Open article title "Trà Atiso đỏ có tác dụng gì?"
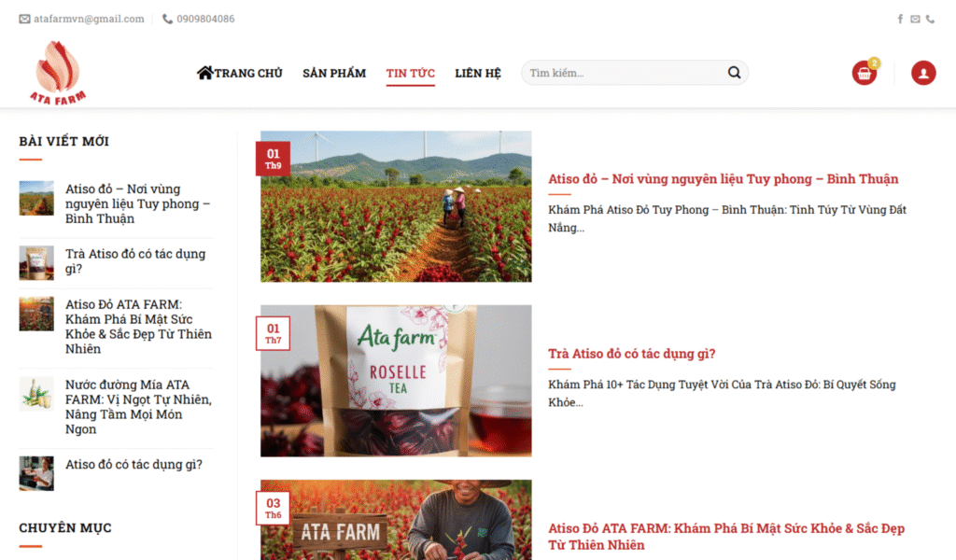This screenshot has height=560, width=956. (x=631, y=354)
